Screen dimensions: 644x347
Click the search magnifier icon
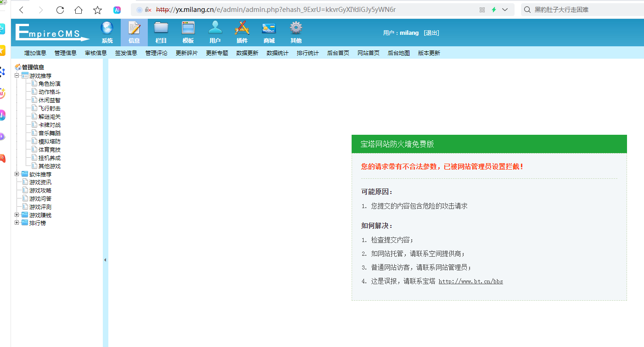tap(527, 10)
